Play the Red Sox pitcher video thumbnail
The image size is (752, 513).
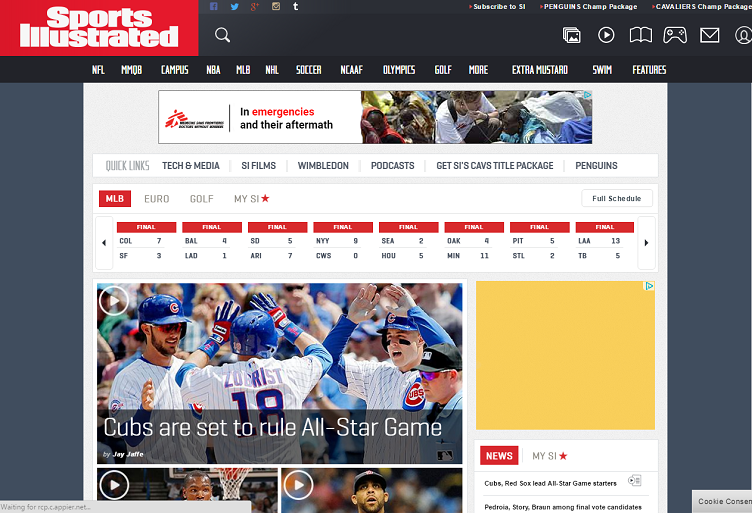[298, 485]
